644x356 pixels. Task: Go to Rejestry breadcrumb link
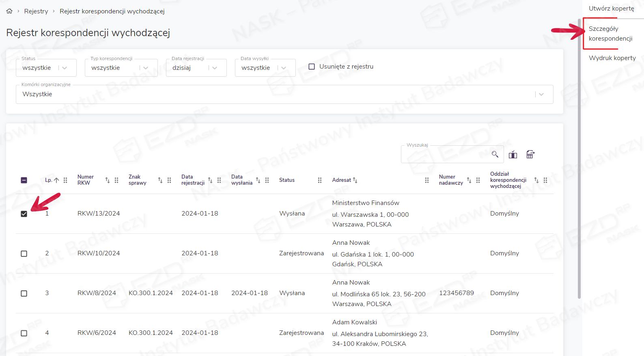coord(36,11)
